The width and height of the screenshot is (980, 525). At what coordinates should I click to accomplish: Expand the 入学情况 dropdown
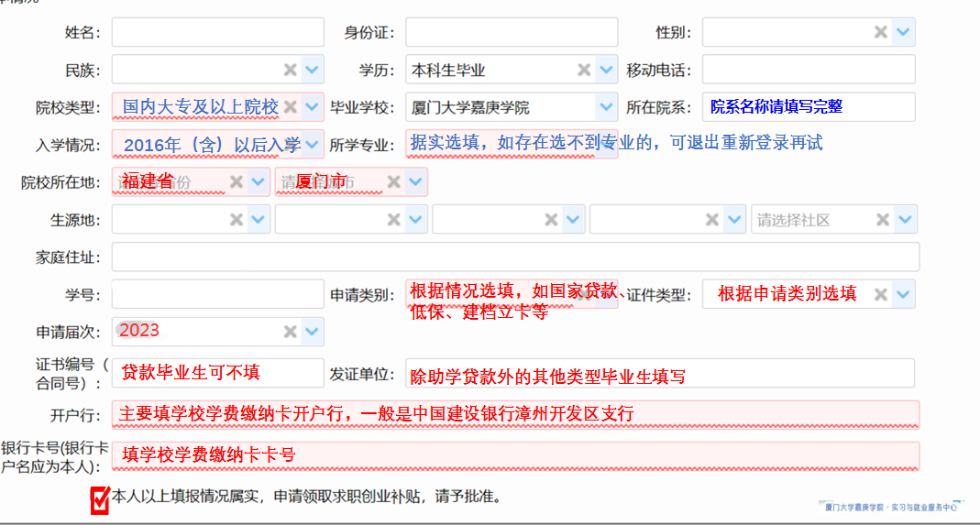pyautogui.click(x=313, y=145)
